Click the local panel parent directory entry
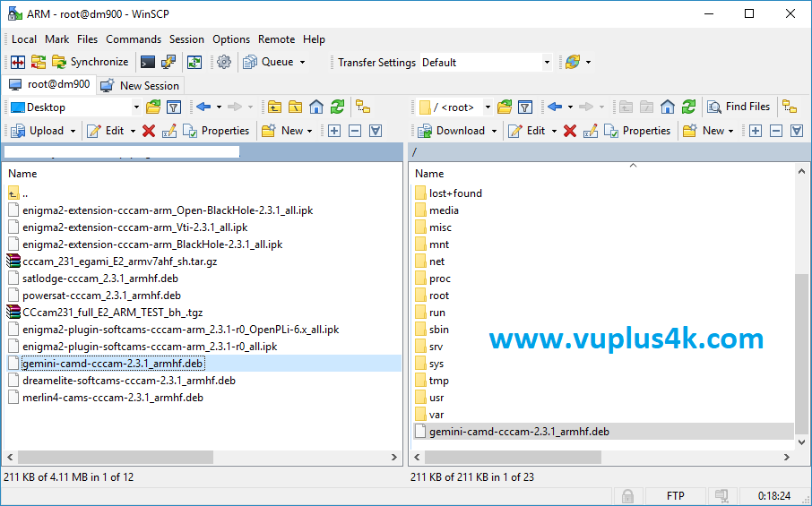Image resolution: width=812 pixels, height=506 pixels. pos(18,194)
